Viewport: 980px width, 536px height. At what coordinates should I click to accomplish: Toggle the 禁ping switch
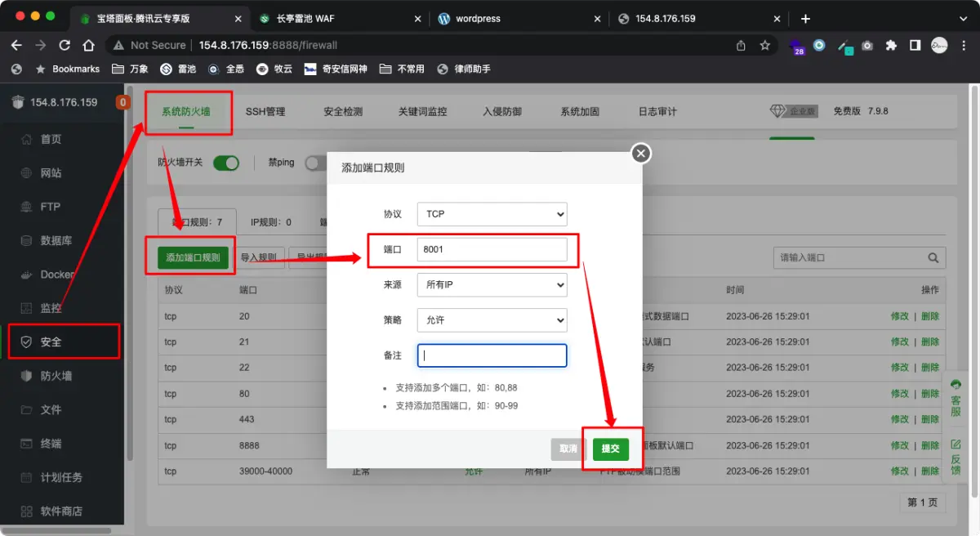(x=315, y=163)
